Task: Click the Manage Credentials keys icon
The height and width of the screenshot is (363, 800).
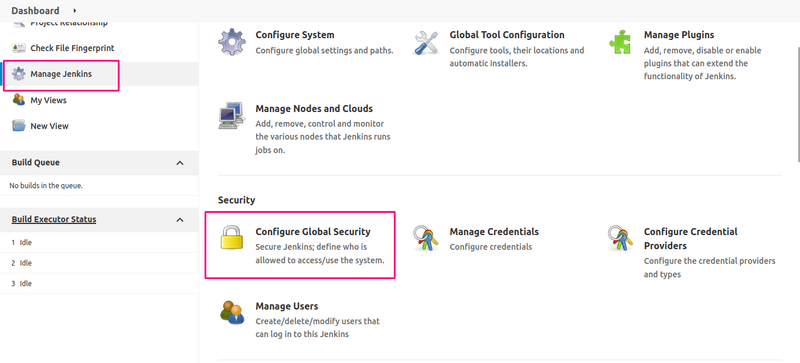Action: (426, 238)
